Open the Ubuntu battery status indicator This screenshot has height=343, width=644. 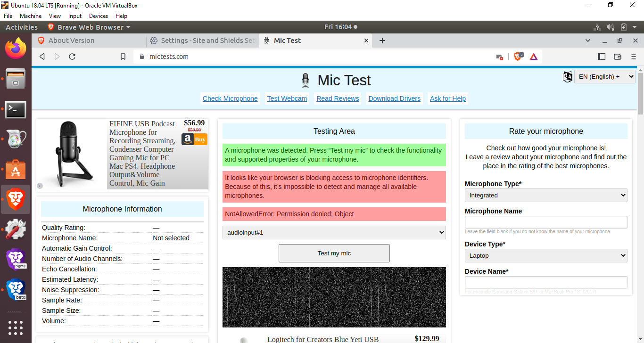[624, 27]
